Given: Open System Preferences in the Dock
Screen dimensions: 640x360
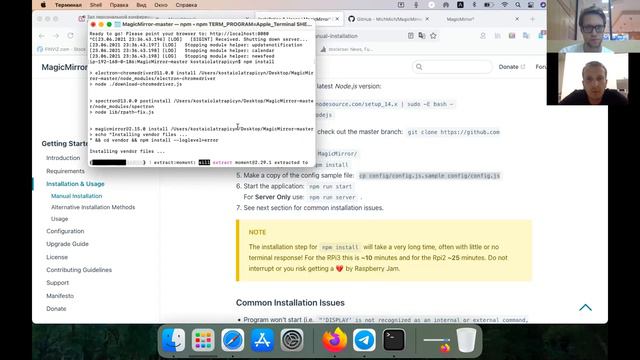Looking at the screenshot, I should [291, 340].
